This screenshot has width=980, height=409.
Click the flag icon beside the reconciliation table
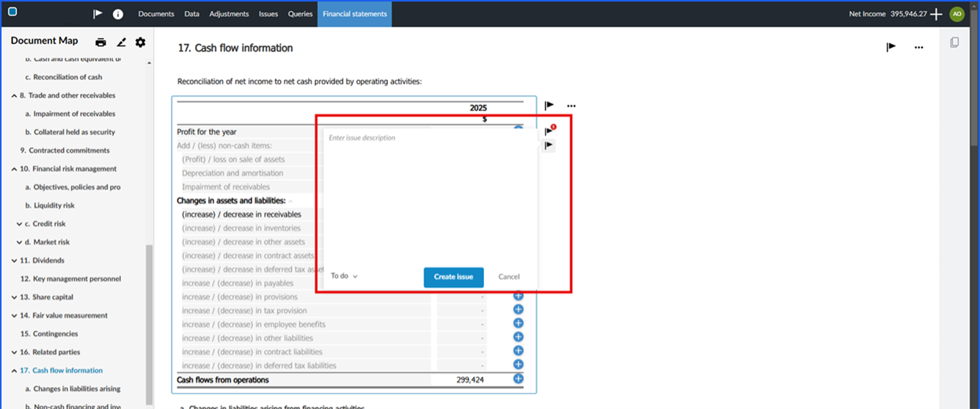click(549, 106)
